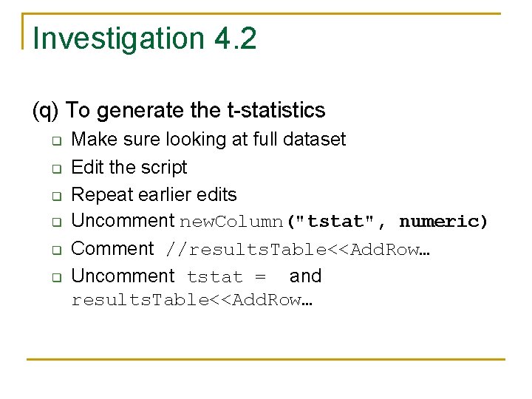
Task: Select the bullet marker beside "Uncomment tstat ="
Action: point(55,278)
